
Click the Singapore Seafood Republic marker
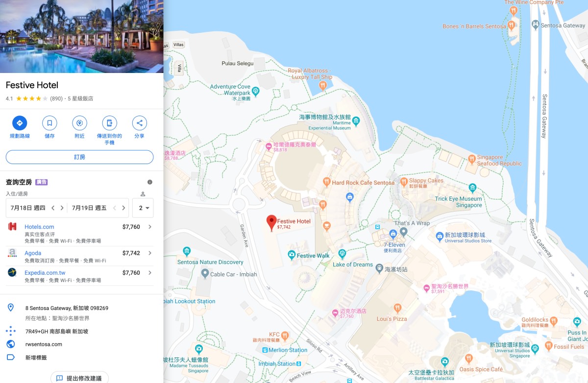tap(471, 160)
